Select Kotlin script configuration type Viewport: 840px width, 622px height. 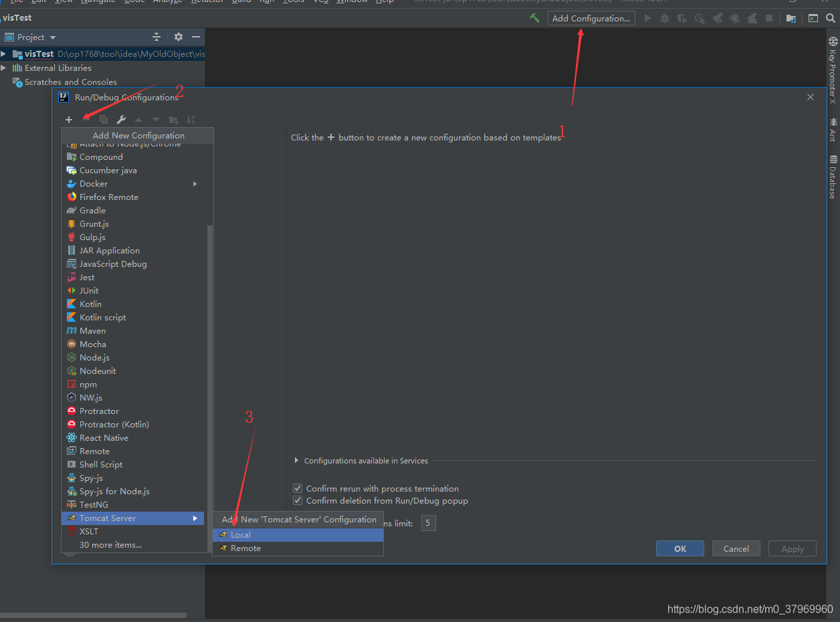click(133, 318)
